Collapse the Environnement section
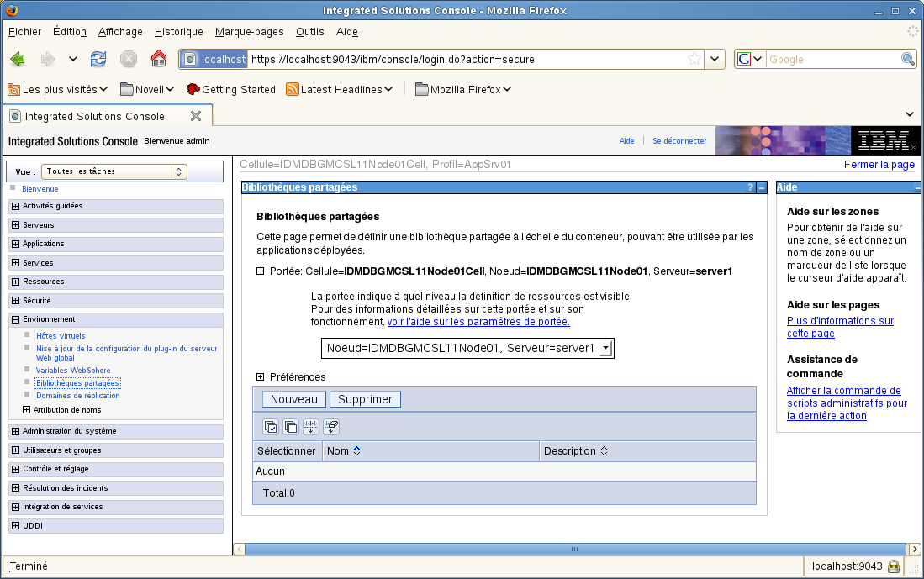This screenshot has height=579, width=924. click(15, 319)
